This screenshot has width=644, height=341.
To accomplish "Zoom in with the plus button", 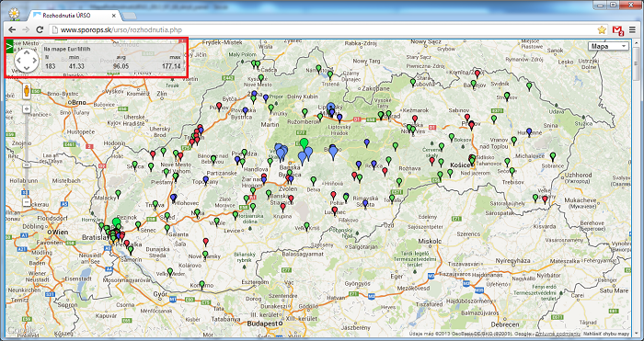I will pos(27,109).
